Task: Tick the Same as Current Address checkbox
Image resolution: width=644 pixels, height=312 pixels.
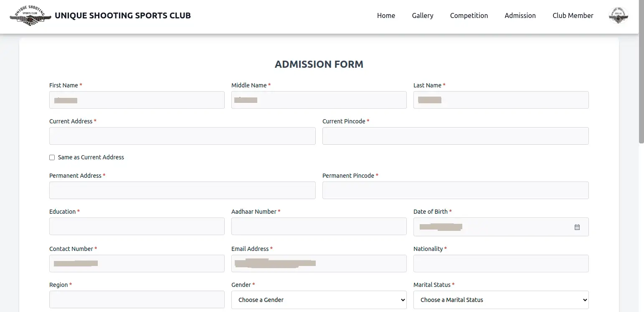Action: point(52,158)
